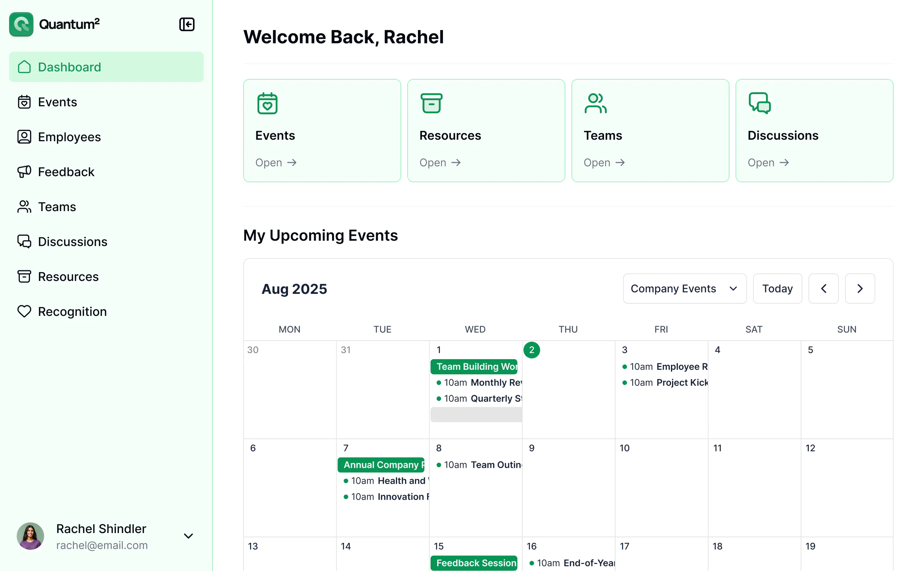
Task: Click the people icon in Teams card
Action: click(595, 103)
